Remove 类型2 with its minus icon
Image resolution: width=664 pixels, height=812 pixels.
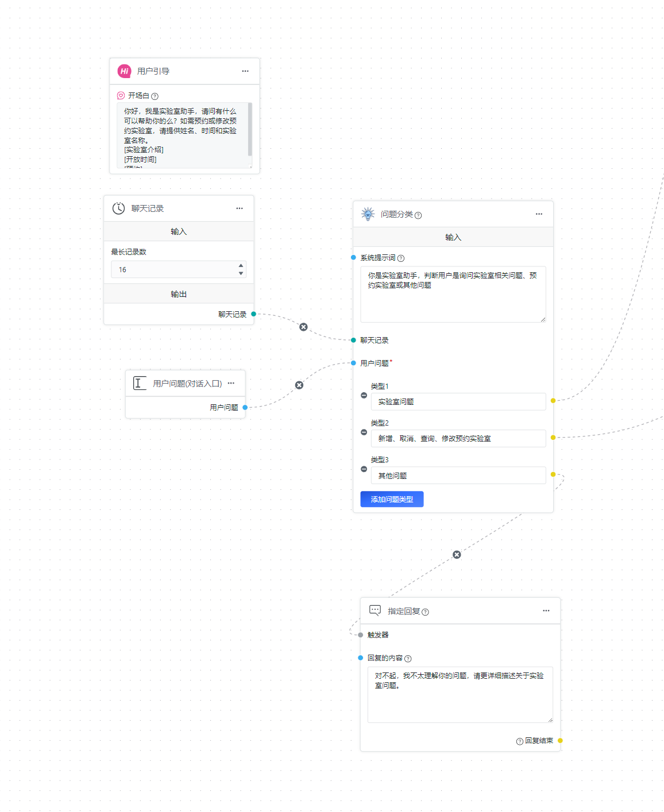tap(364, 432)
